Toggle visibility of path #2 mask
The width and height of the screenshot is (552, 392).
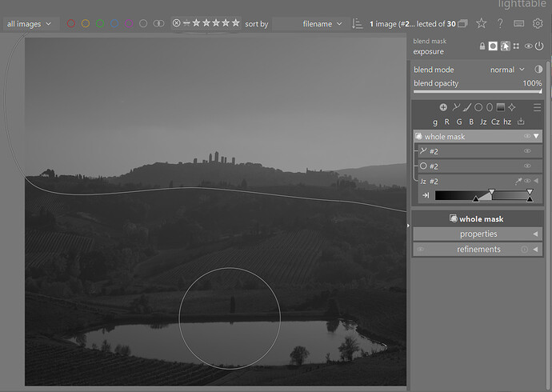(x=527, y=151)
